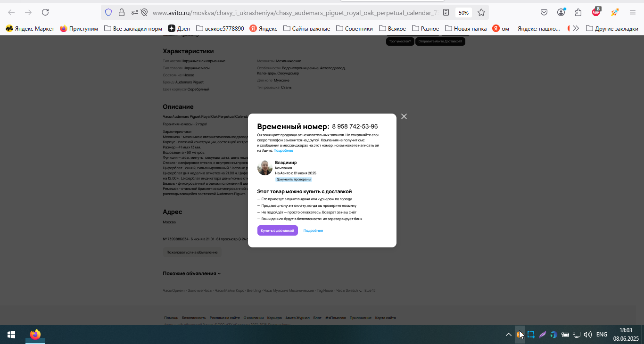
Task: Show more bookmarks with the double chevron
Action: click(576, 29)
